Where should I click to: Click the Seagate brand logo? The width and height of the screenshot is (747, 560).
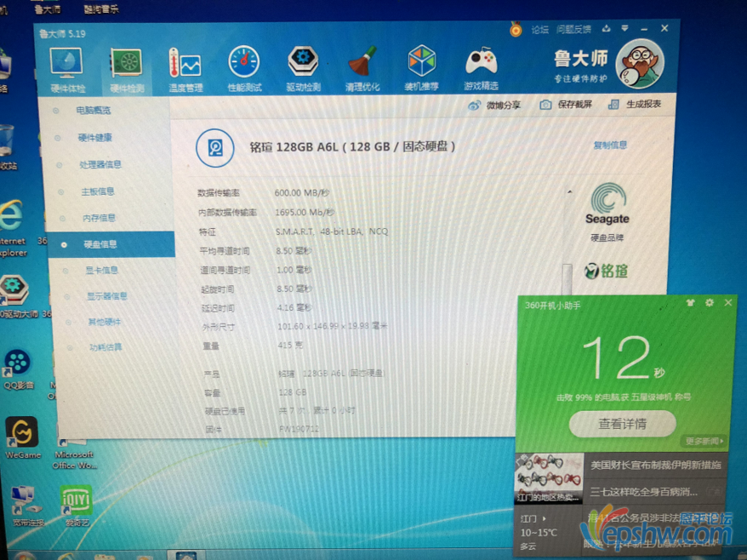coord(607,204)
